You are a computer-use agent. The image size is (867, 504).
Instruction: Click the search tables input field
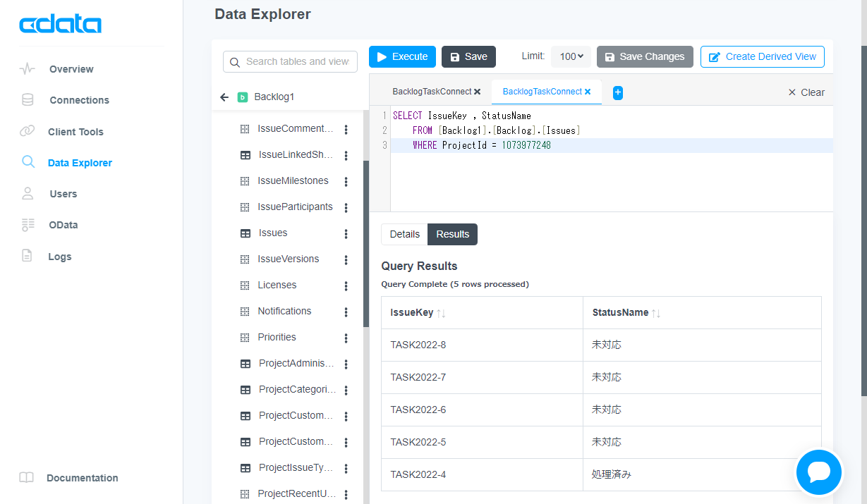[x=290, y=61]
